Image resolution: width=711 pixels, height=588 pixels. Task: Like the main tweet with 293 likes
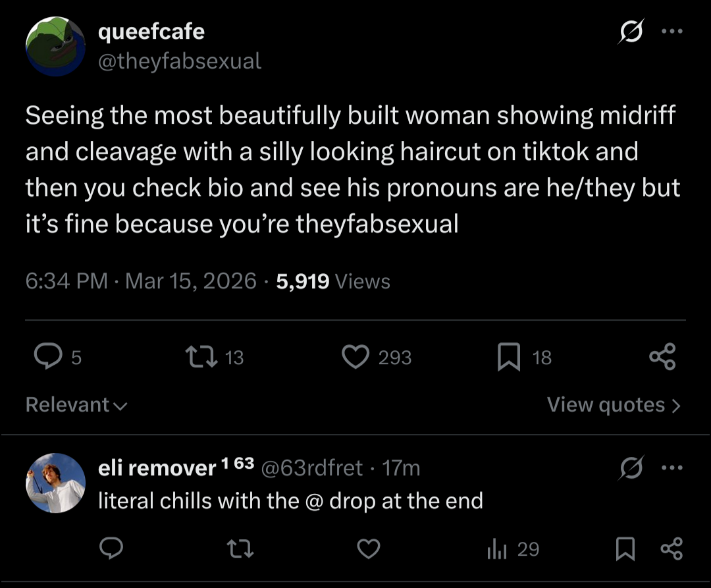click(356, 358)
